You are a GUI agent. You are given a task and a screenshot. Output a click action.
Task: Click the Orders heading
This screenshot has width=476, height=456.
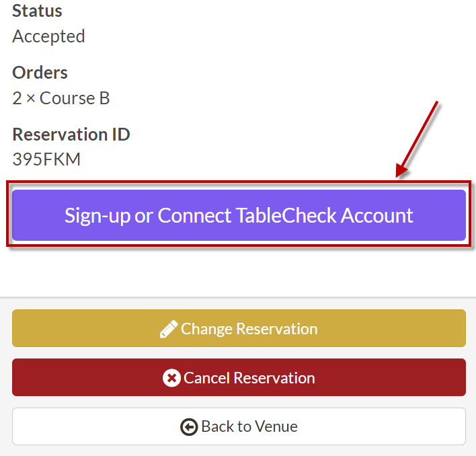coord(40,73)
